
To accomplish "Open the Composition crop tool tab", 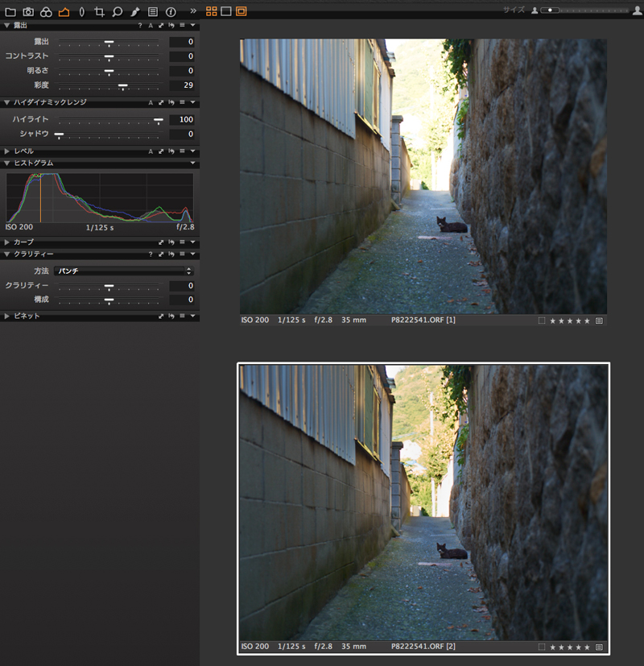I will (x=99, y=12).
